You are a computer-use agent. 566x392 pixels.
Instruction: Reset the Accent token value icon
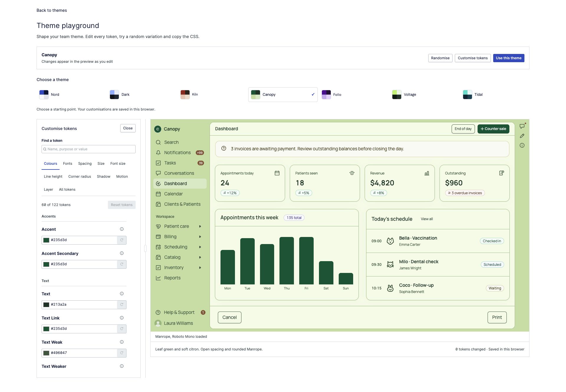[x=122, y=240]
